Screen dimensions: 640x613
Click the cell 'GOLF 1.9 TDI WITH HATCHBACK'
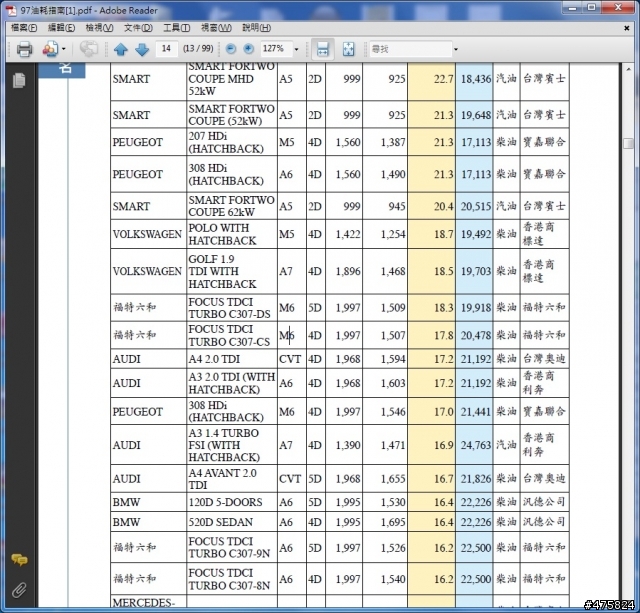232,271
